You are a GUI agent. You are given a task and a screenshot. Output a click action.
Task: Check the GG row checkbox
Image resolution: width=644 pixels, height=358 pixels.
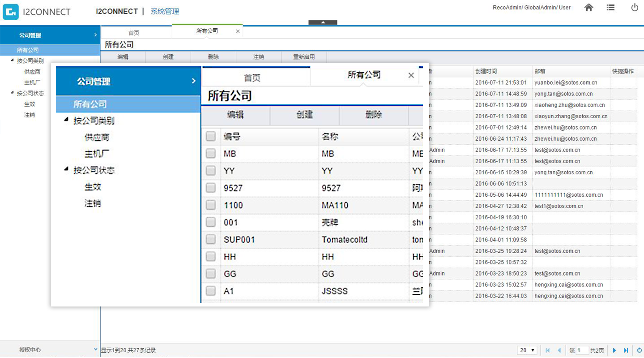(210, 274)
